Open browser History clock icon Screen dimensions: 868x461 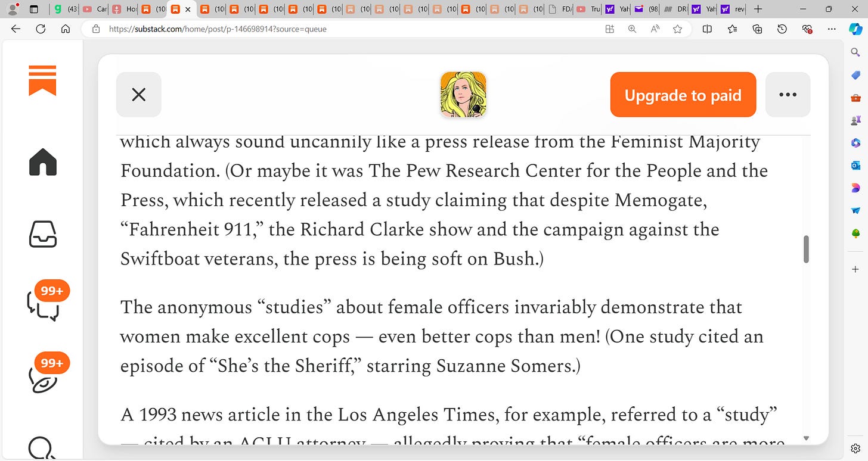pos(782,29)
